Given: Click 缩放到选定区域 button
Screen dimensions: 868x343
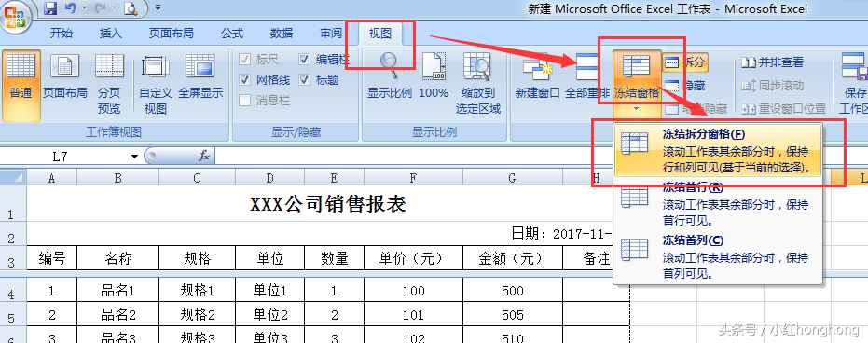Looking at the screenshot, I should pos(478,84).
